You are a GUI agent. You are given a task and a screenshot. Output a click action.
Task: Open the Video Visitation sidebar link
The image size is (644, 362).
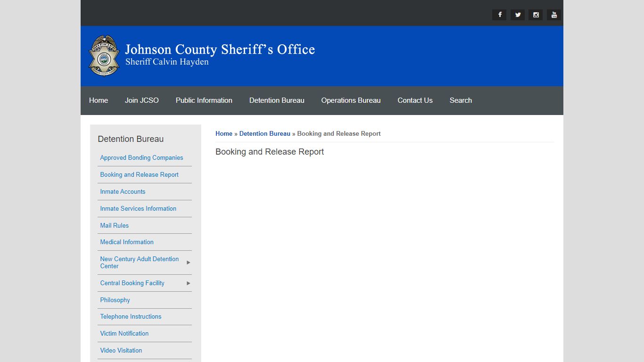coord(121,351)
